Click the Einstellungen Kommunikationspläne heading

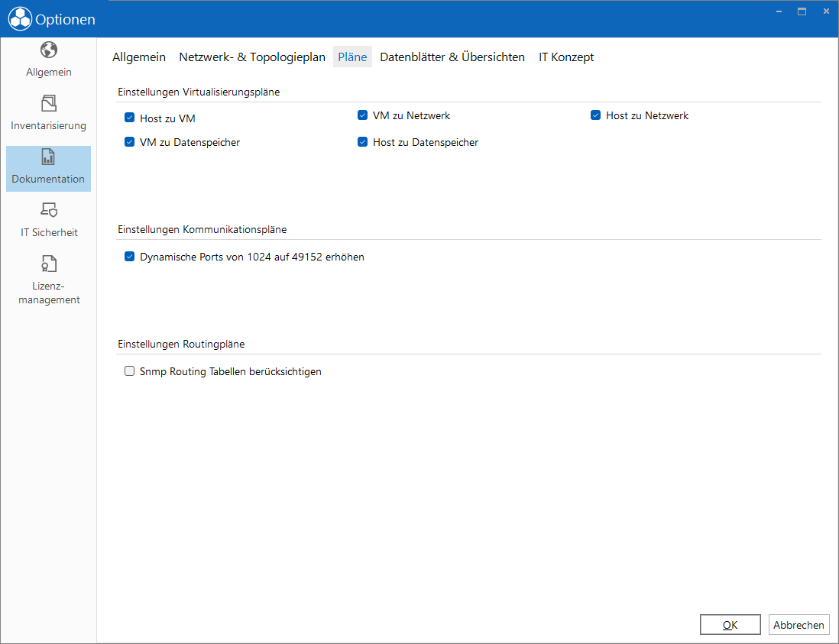pyautogui.click(x=202, y=229)
